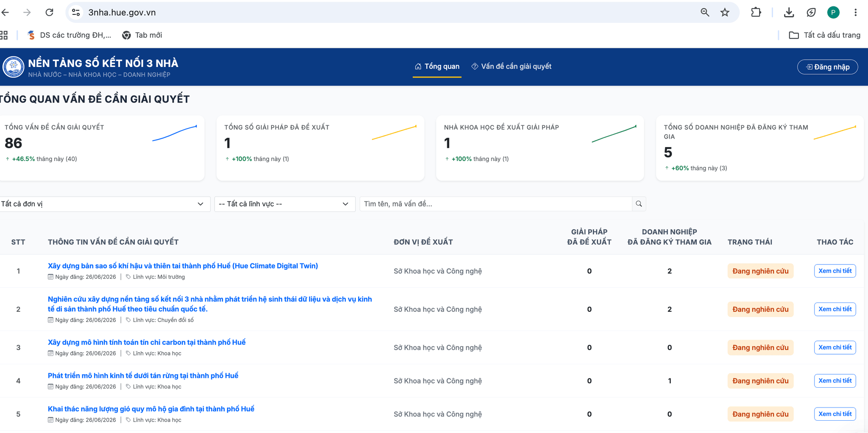The width and height of the screenshot is (868, 433).
Task: Open the browser extensions puzzle icon
Action: coord(756,12)
